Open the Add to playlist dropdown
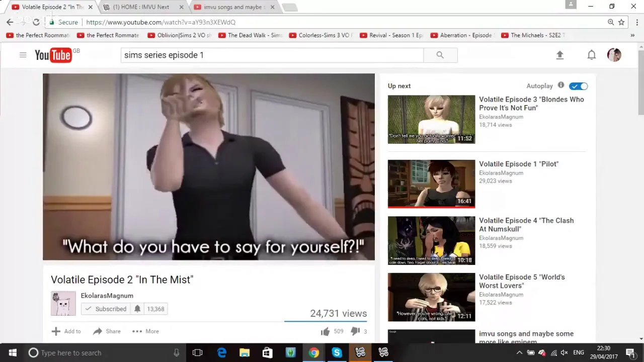This screenshot has width=644, height=362. pyautogui.click(x=66, y=331)
